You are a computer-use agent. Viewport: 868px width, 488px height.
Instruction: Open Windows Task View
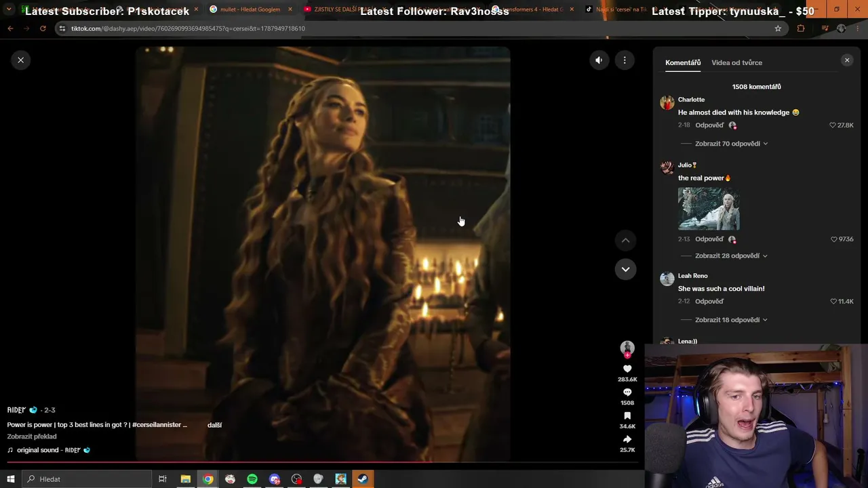coord(163,479)
